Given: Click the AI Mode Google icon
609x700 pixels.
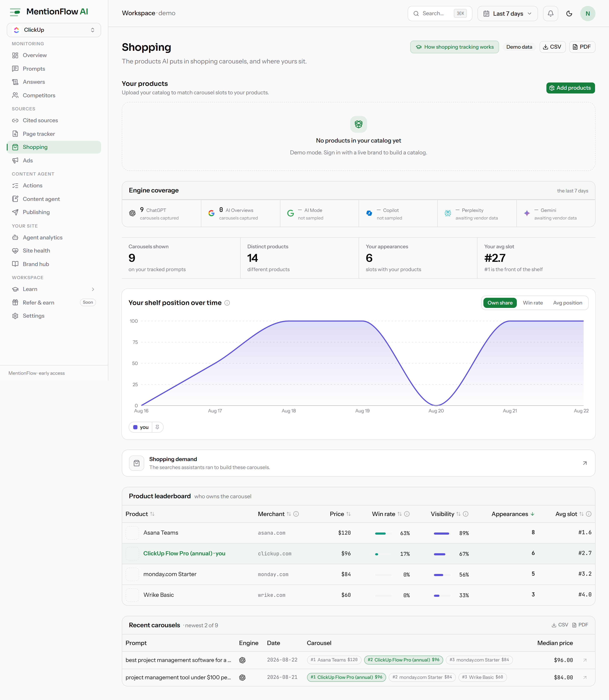Looking at the screenshot, I should pyautogui.click(x=291, y=213).
